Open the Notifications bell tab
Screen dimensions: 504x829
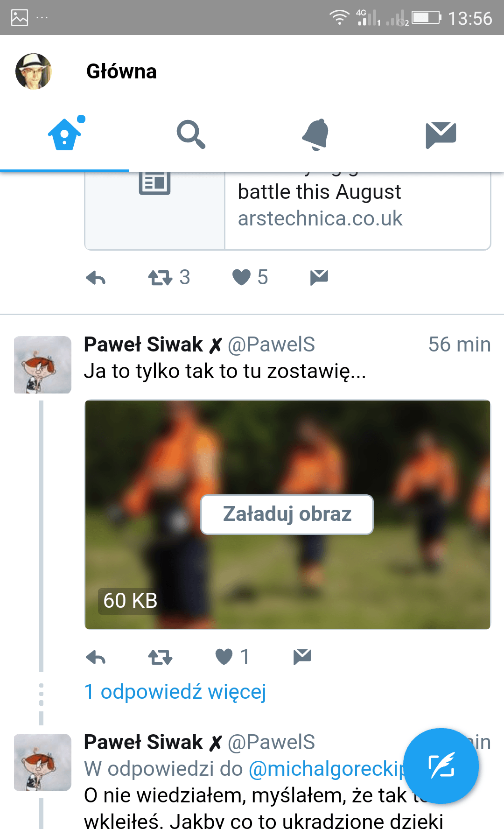(315, 134)
